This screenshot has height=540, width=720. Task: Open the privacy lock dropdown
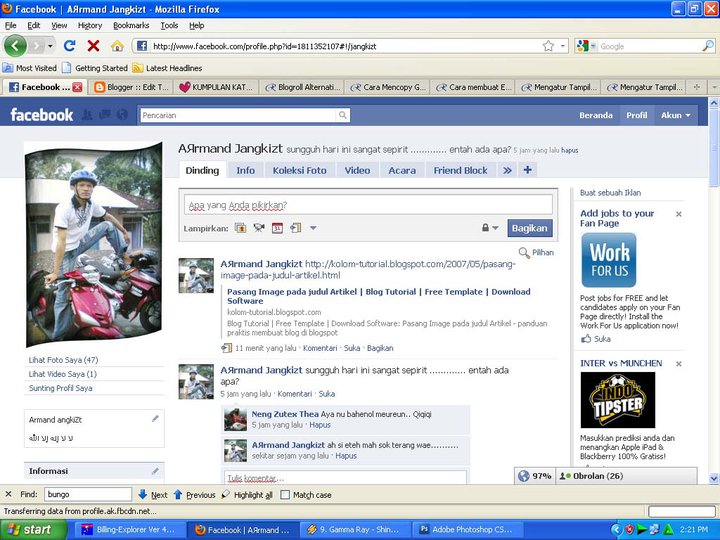click(490, 228)
